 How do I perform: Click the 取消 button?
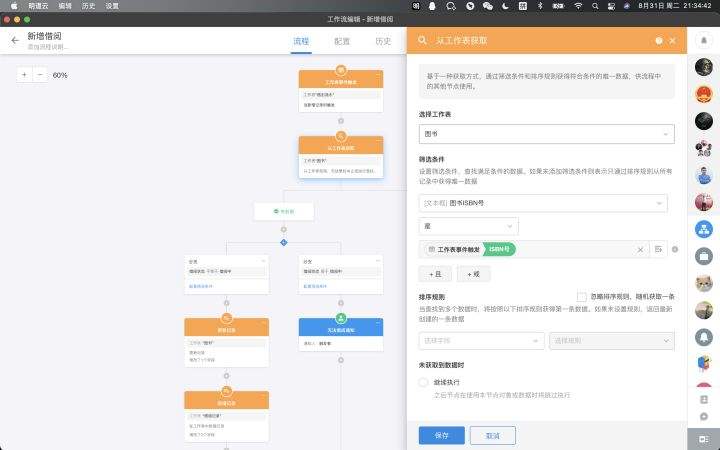492,436
